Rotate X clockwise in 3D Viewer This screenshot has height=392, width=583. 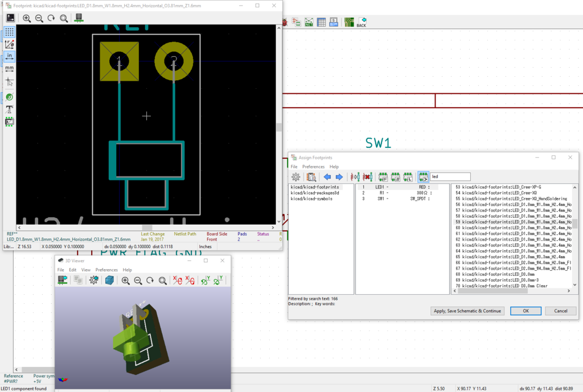[x=178, y=280]
